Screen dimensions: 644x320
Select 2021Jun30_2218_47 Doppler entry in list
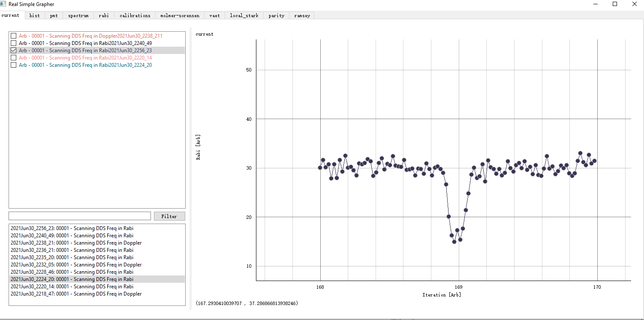[x=97, y=294]
